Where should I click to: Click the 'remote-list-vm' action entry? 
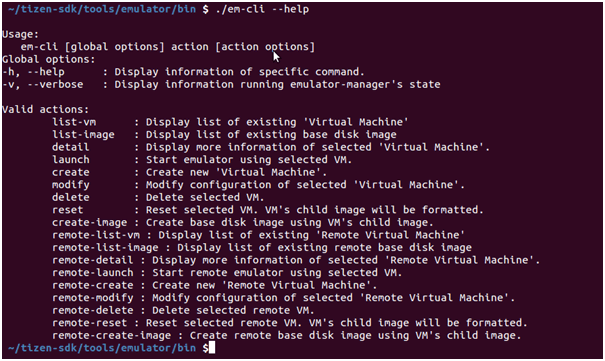[96, 235]
